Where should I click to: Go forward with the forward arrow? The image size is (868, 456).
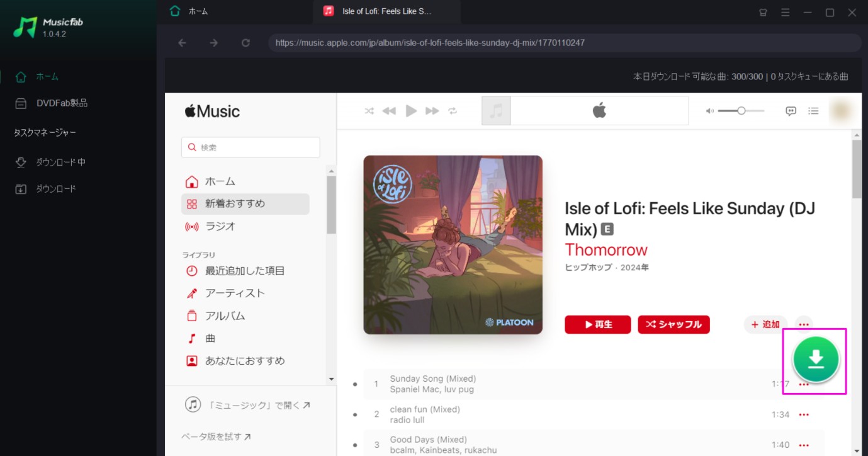tap(214, 43)
